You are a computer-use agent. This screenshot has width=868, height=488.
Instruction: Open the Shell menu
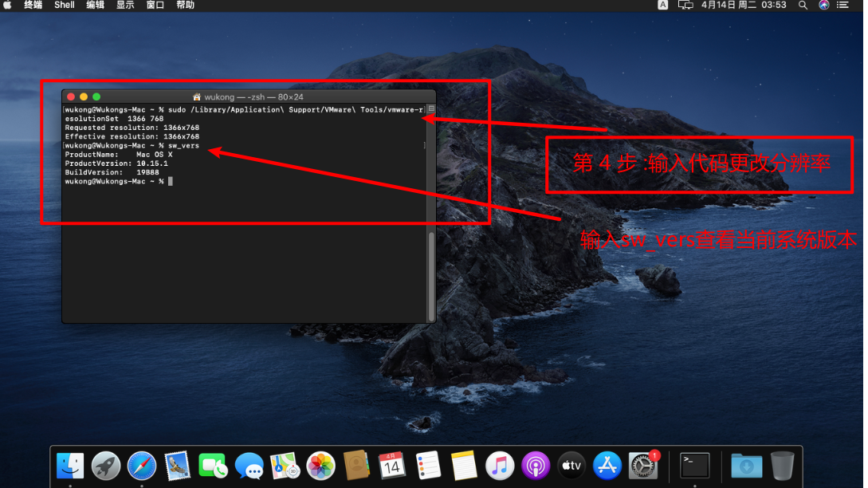[64, 5]
